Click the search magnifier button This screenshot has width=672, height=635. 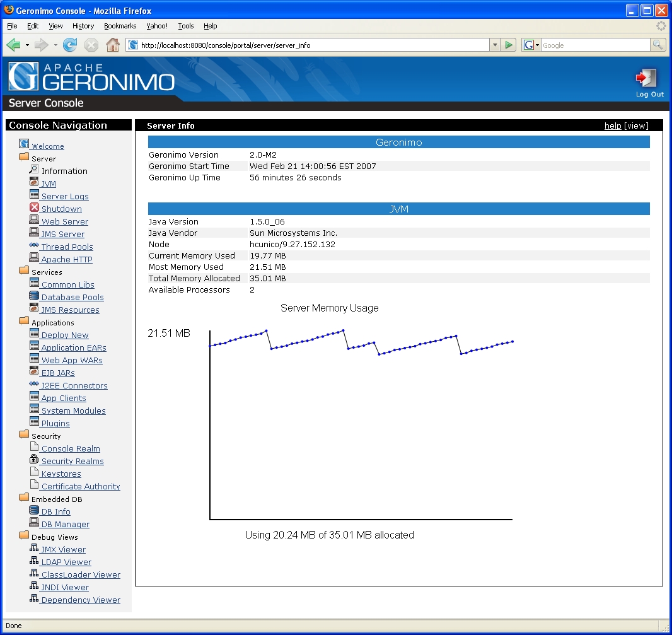click(x=658, y=45)
